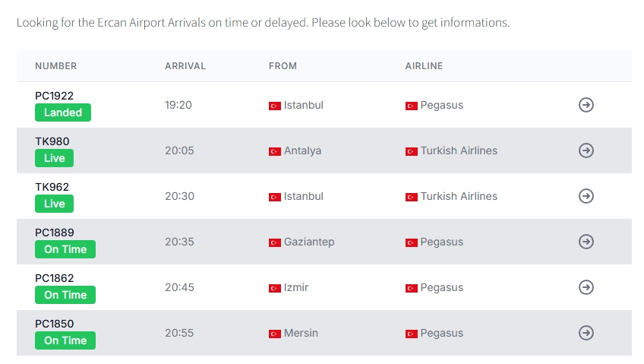
Task: Open details arrow for flight TK962
Action: [586, 196]
